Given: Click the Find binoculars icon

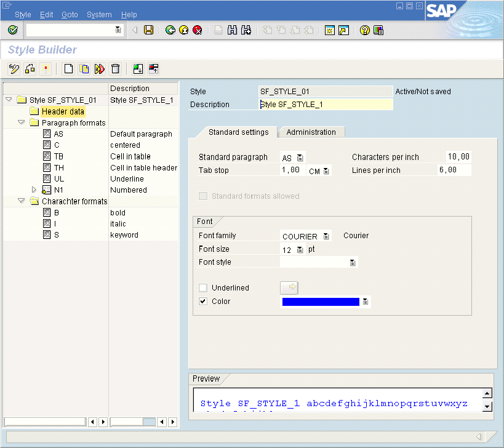Looking at the screenshot, I should (x=233, y=30).
